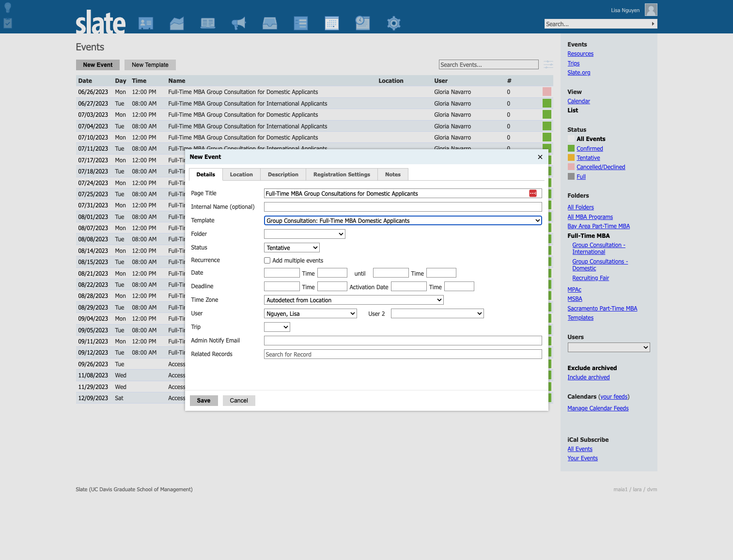The image size is (733, 560).
Task: Open the Records ID-card icon in the top navigation
Action: [x=146, y=23]
